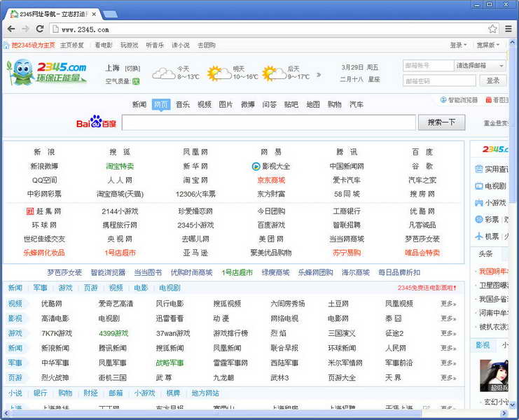Click the horizontal scrollbar thumb
519x420 pixels.
coord(216,414)
